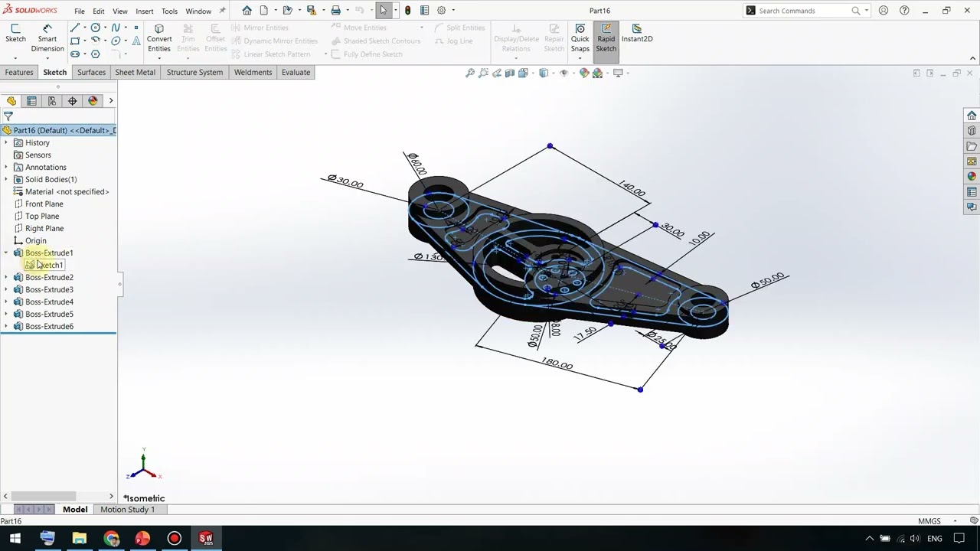Image resolution: width=980 pixels, height=551 pixels.
Task: Select the Ellipse sketch tool
Action: point(116,41)
